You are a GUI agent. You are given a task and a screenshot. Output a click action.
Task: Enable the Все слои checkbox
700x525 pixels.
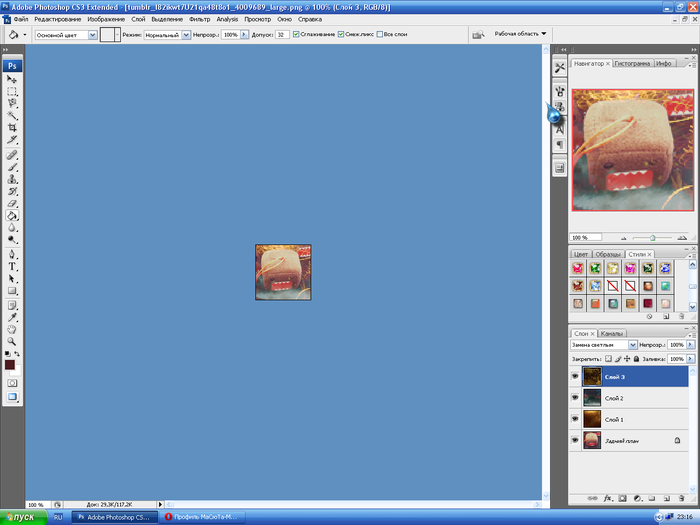380,34
